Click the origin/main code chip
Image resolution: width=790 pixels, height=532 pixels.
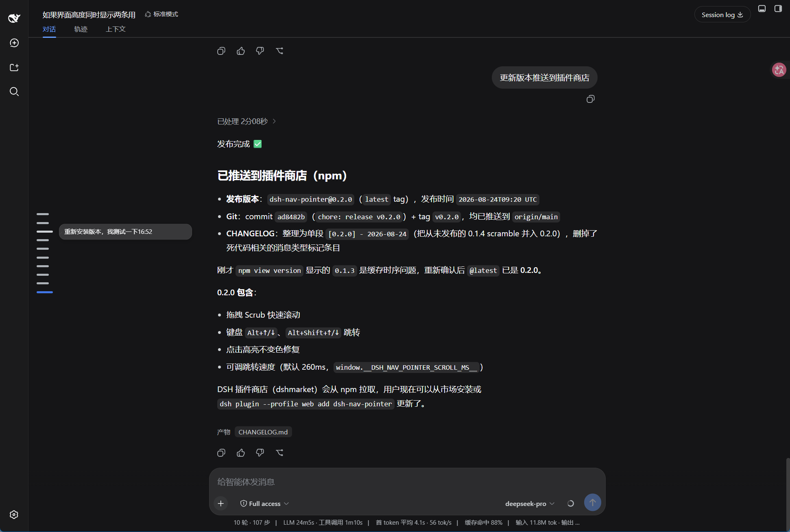point(536,217)
